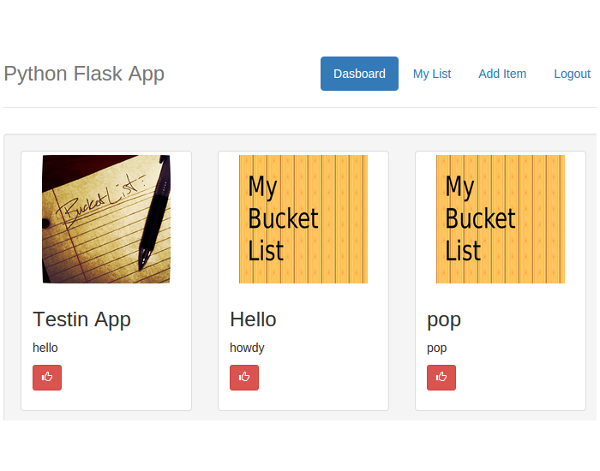This screenshot has height=471, width=600.
Task: Click pop description text below heading
Action: click(437, 349)
